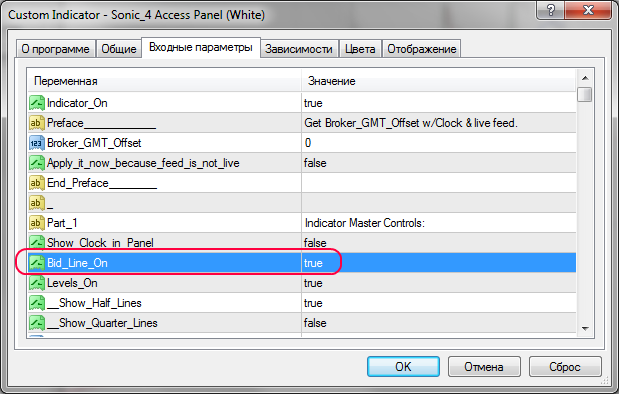Select the Preface variable name
This screenshot has width=619, height=394.
101,123
